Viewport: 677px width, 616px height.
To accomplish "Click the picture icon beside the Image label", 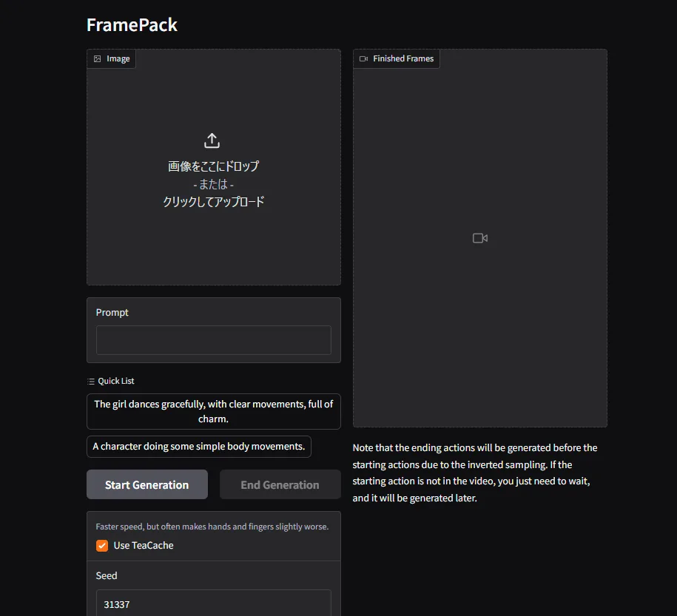I will click(x=97, y=58).
